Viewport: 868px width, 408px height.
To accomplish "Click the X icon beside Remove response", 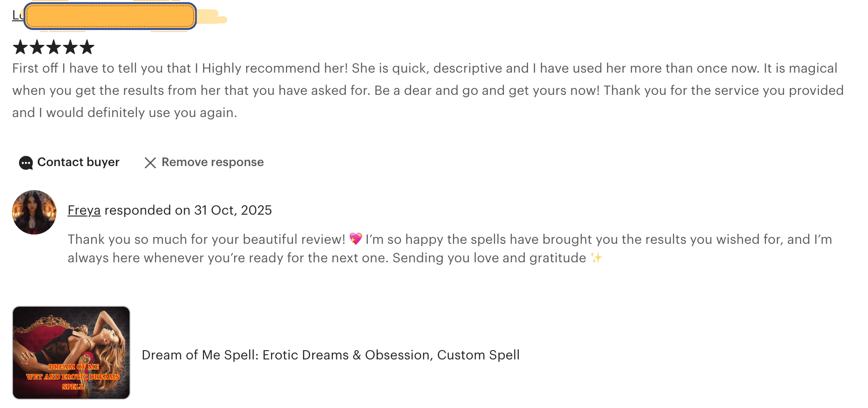I will [150, 163].
